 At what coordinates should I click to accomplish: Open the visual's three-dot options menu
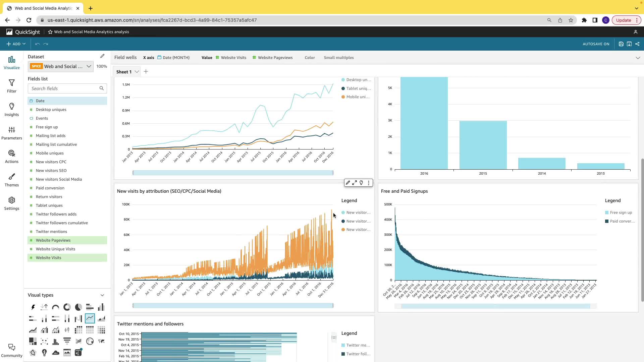coord(369,183)
